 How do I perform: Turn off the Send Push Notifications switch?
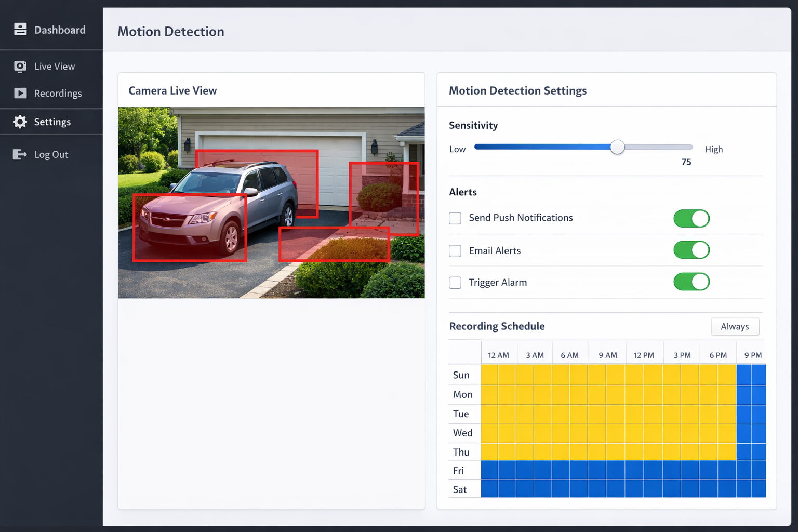691,219
